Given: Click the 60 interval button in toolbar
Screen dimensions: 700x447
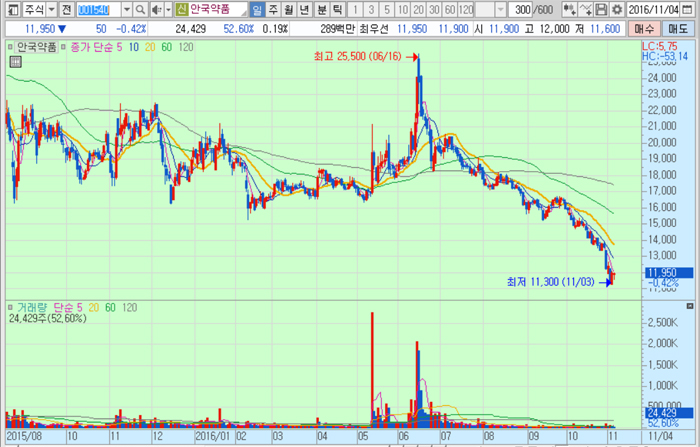Looking at the screenshot, I should tap(448, 9).
